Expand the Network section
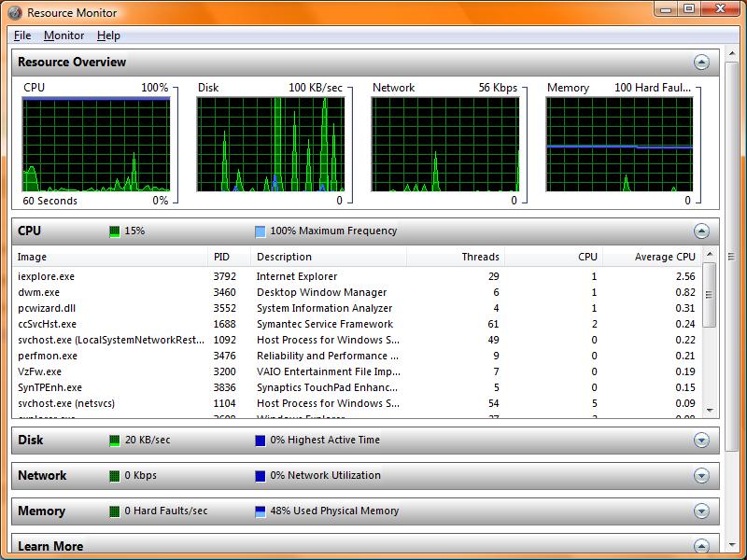747x560 pixels. 701,475
